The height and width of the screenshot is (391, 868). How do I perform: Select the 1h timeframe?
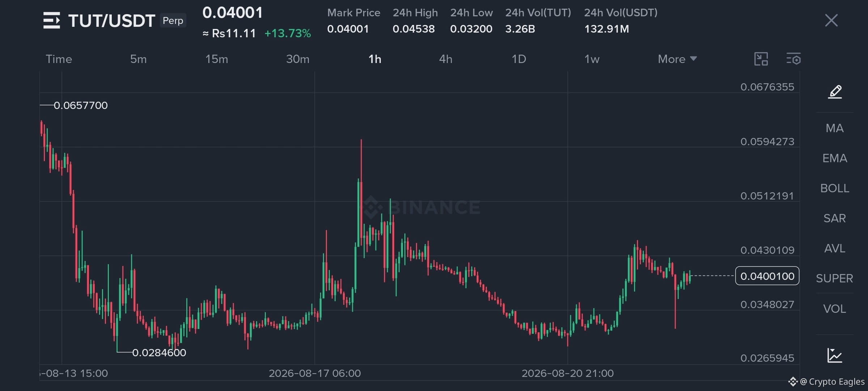coord(375,59)
